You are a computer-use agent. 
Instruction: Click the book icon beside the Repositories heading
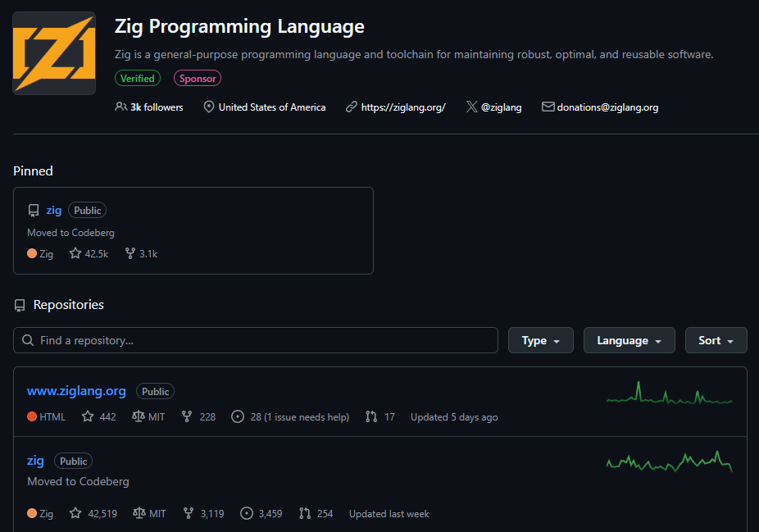pos(20,304)
